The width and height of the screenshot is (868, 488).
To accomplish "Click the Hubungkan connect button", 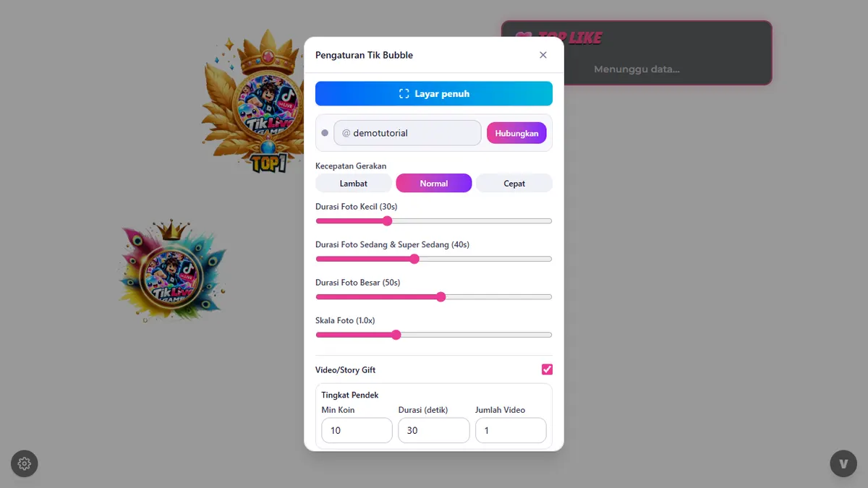I will pyautogui.click(x=516, y=133).
